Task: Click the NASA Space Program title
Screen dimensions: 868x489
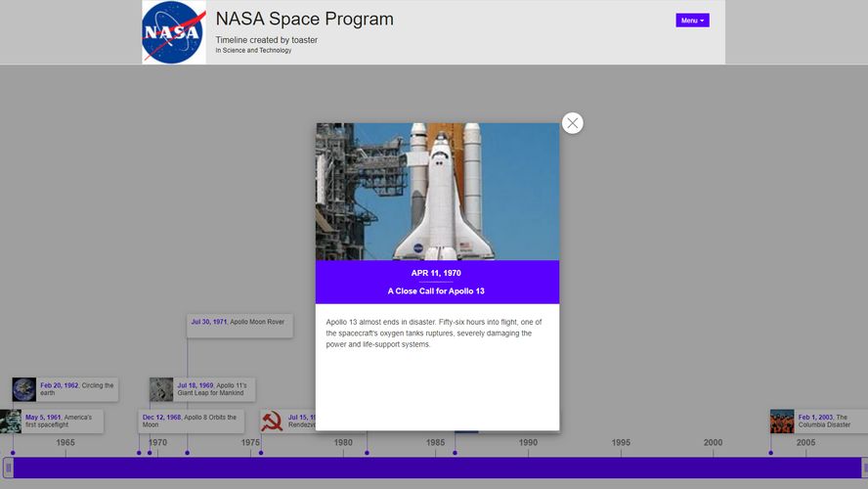Action: (x=304, y=20)
